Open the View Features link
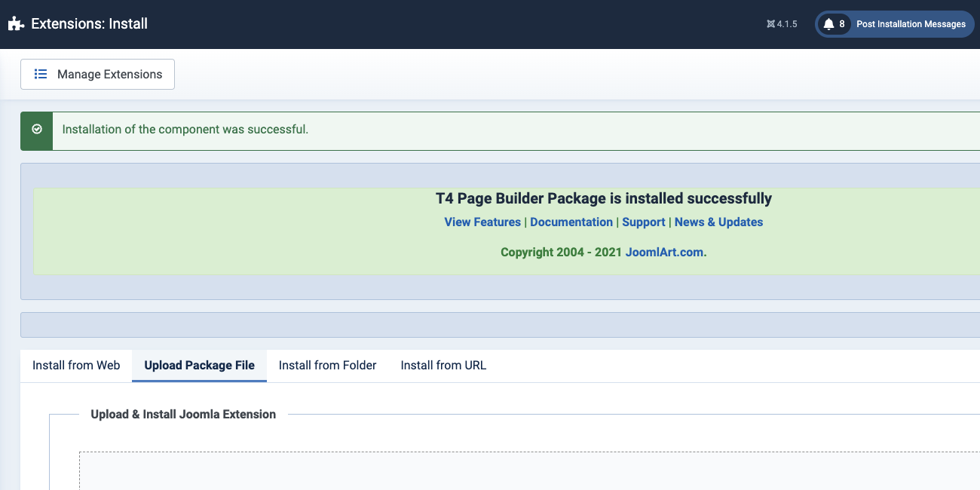The width and height of the screenshot is (980, 490). coord(482,222)
